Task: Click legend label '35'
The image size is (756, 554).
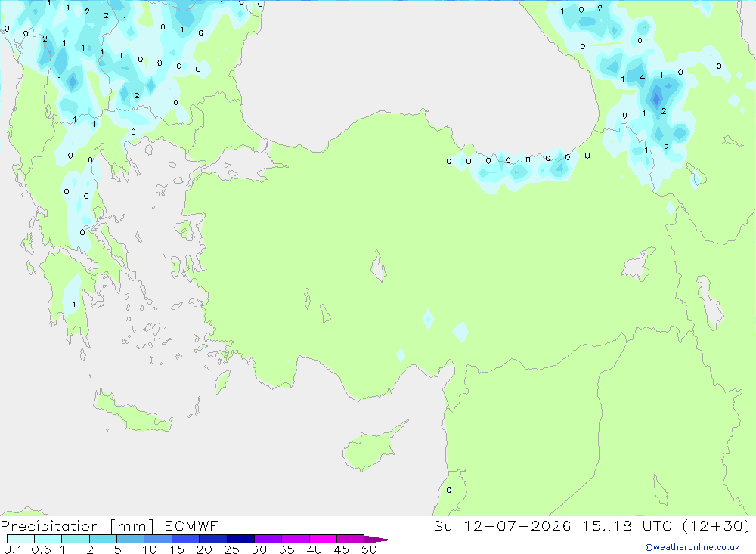Action: [x=287, y=549]
